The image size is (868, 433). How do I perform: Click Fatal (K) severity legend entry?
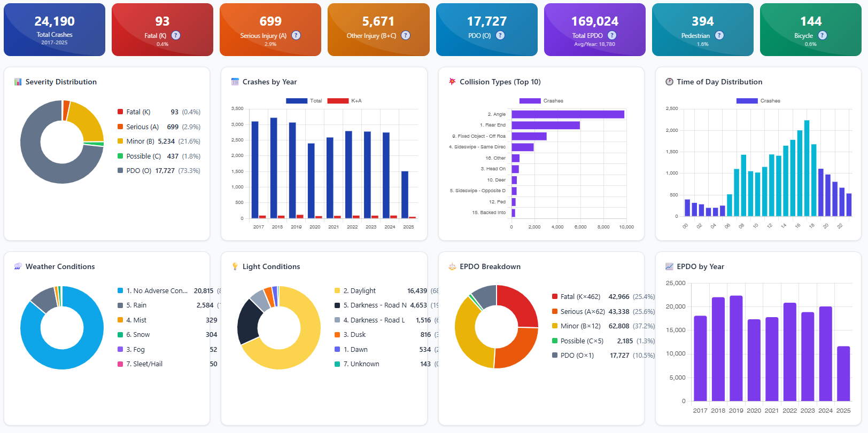pyautogui.click(x=138, y=112)
